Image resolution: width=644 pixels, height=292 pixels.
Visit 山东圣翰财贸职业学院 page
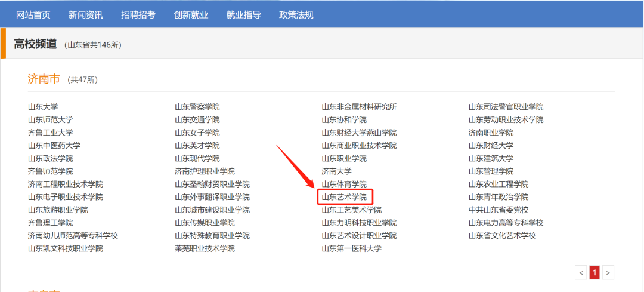click(212, 185)
